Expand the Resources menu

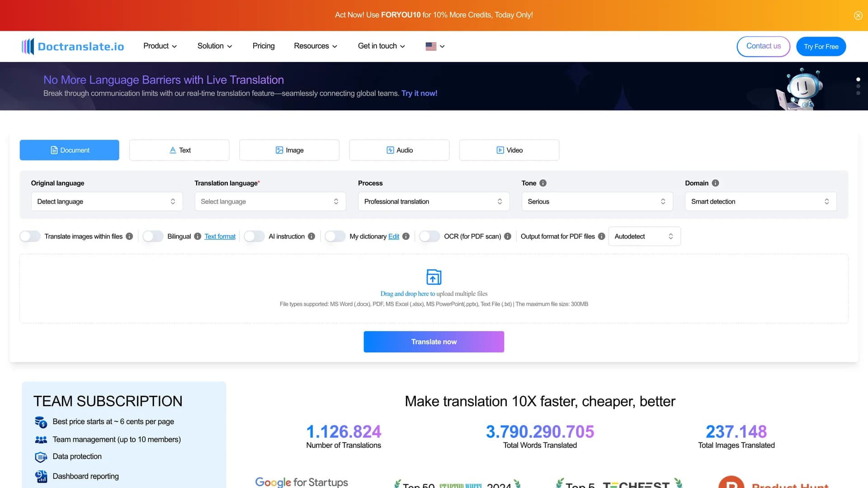[x=316, y=46]
